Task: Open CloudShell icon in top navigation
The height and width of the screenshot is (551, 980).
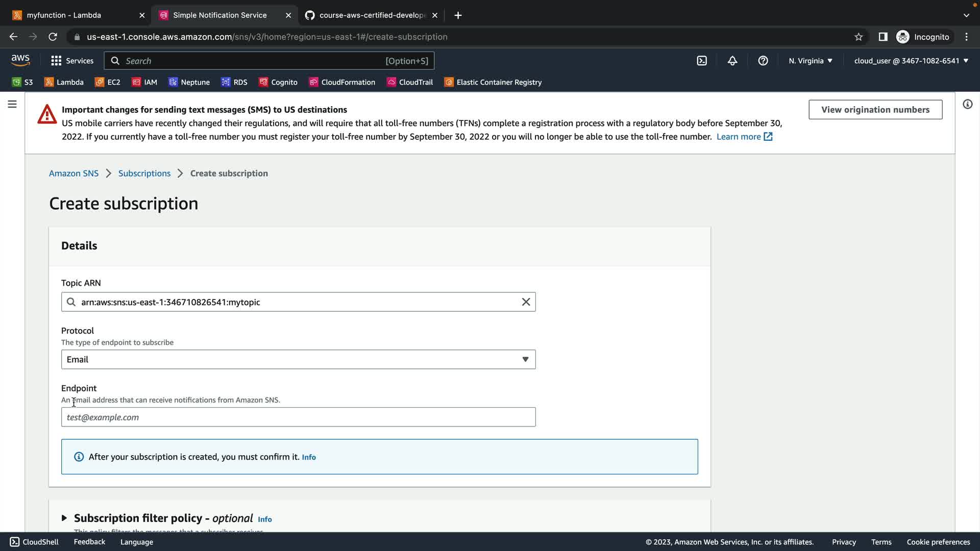Action: click(x=702, y=61)
